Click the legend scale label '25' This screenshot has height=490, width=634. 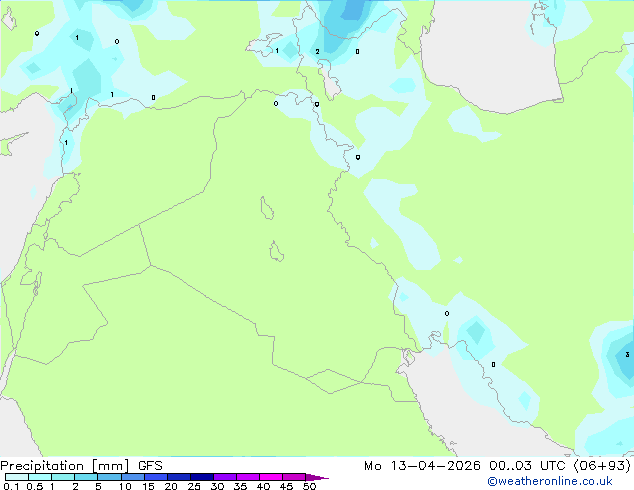click(194, 486)
